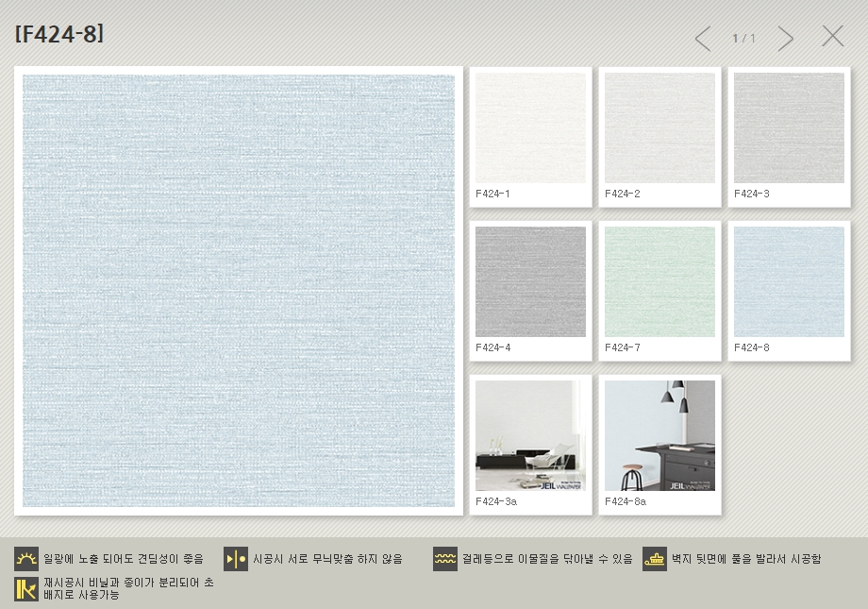Click the 1 / 1 page indicator
The width and height of the screenshot is (868, 609).
(x=743, y=39)
